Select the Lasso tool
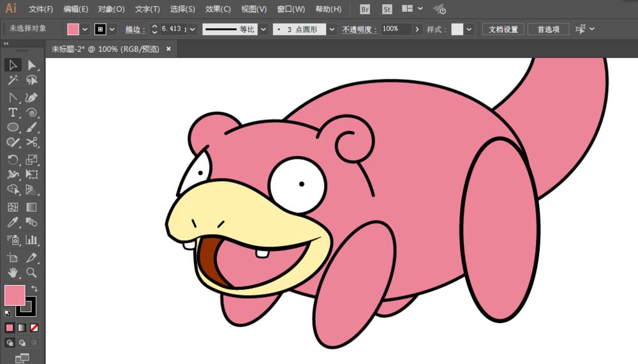638x364 pixels. (31, 80)
